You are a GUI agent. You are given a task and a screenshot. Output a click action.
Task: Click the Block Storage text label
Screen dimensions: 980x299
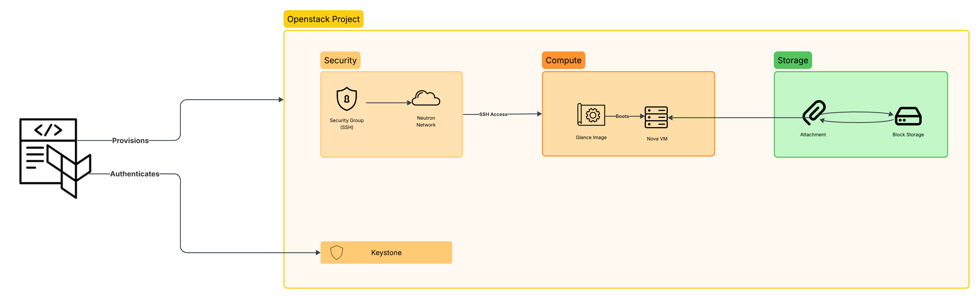point(908,135)
